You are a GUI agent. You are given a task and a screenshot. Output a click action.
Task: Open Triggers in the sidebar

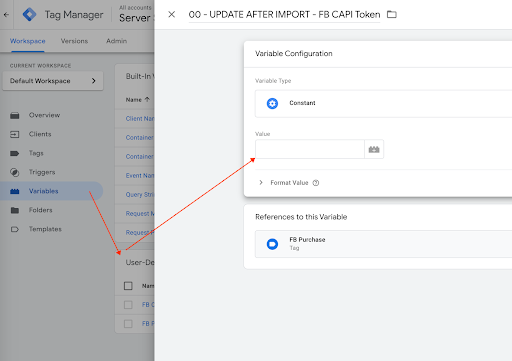click(x=42, y=172)
